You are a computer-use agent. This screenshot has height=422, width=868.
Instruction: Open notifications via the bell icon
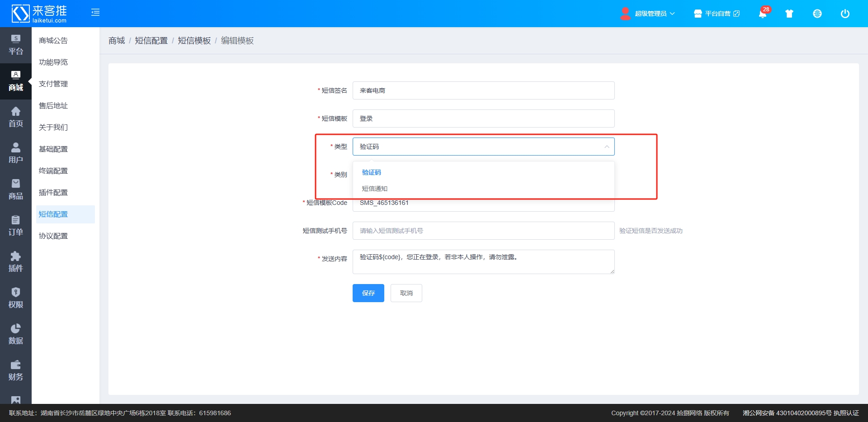pos(762,14)
